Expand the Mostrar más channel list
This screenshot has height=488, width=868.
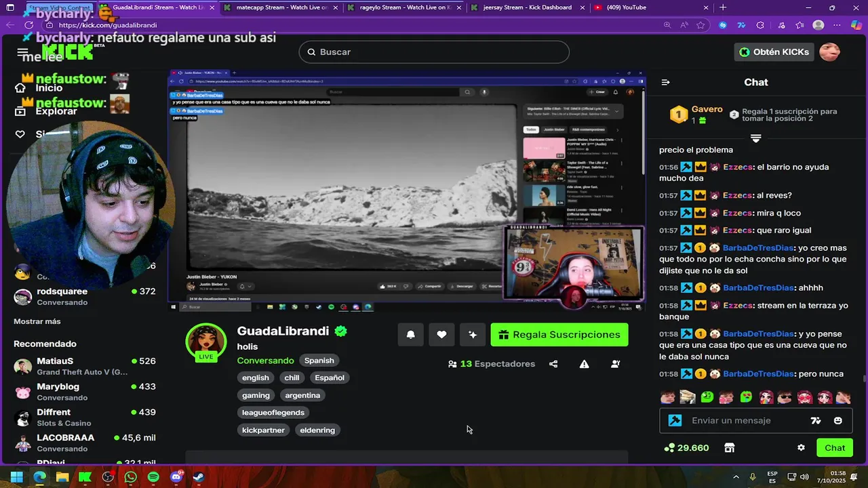coord(37,321)
